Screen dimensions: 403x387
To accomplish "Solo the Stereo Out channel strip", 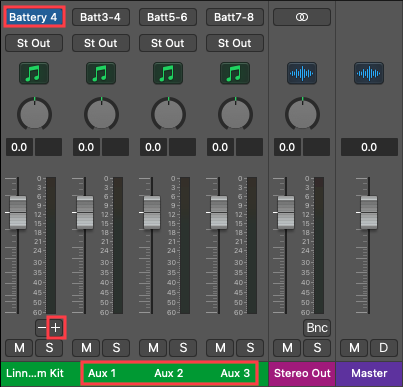I will [317, 348].
